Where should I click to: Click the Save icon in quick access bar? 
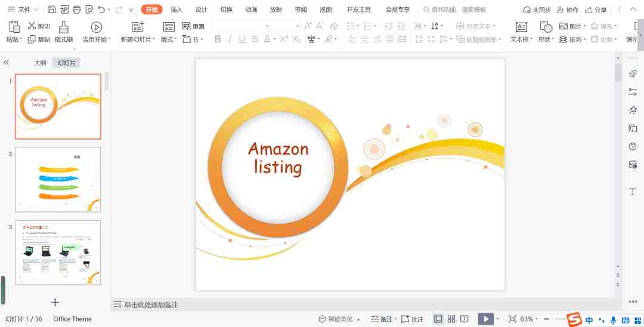click(x=51, y=10)
